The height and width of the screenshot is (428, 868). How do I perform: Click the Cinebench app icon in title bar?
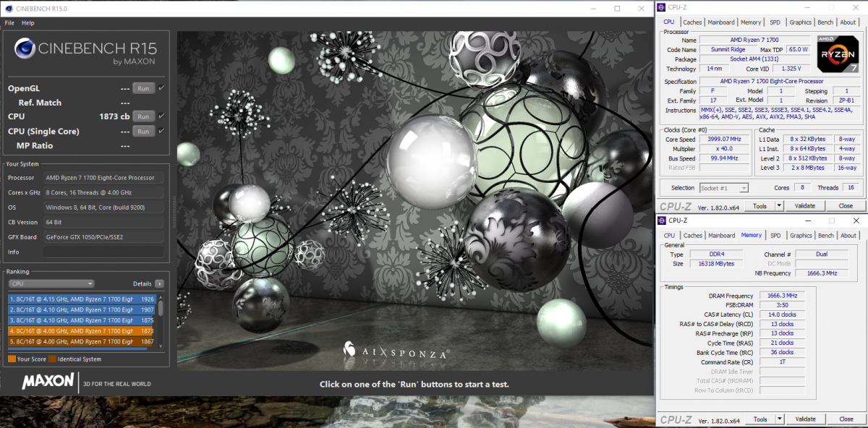[x=8, y=9]
